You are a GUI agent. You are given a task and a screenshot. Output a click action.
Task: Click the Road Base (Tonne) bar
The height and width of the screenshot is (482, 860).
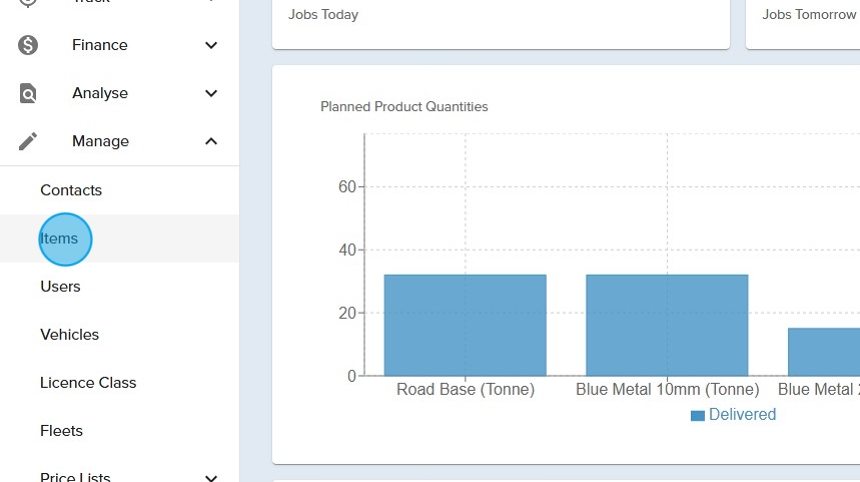click(465, 325)
